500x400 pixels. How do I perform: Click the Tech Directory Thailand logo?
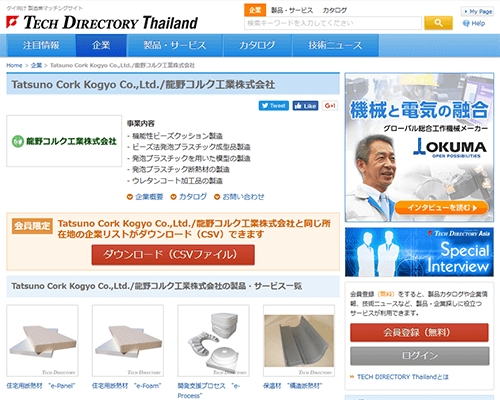102,23
